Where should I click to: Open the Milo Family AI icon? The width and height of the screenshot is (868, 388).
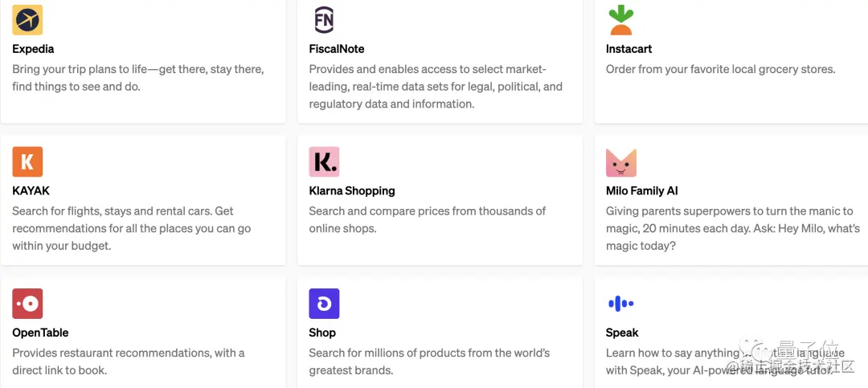tap(620, 161)
